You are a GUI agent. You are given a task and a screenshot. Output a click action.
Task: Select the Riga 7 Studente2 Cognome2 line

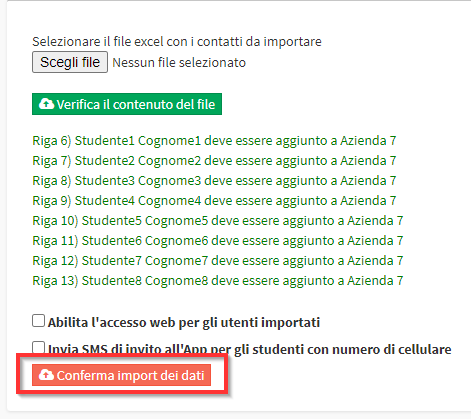pos(214,161)
